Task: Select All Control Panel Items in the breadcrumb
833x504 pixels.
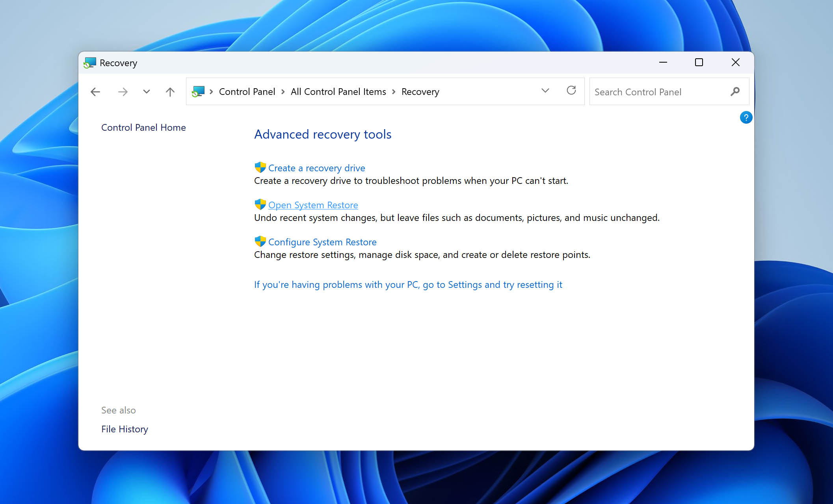Action: point(338,91)
